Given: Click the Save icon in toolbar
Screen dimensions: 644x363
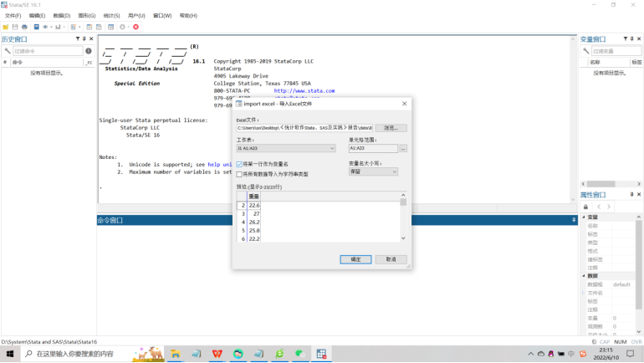Looking at the screenshot, I should [15, 27].
